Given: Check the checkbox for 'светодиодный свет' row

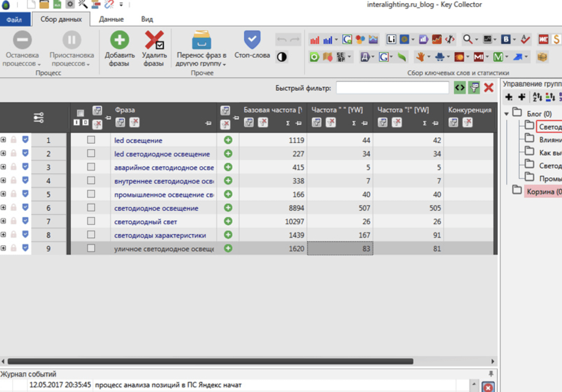Looking at the screenshot, I should pyautogui.click(x=91, y=221).
